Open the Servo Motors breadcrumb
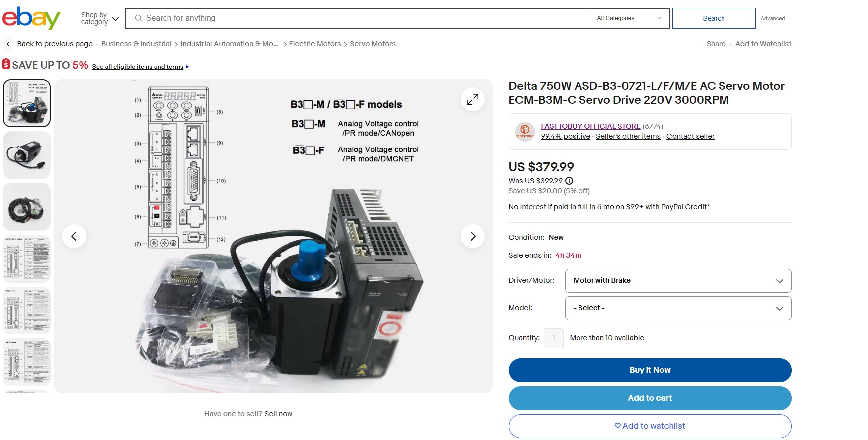 373,44
